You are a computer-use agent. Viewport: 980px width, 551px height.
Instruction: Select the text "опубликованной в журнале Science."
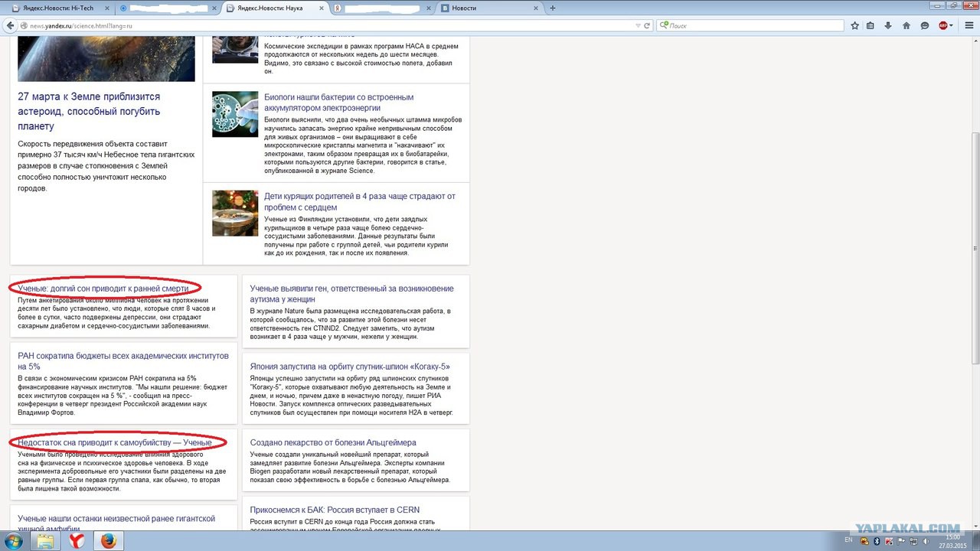point(319,171)
